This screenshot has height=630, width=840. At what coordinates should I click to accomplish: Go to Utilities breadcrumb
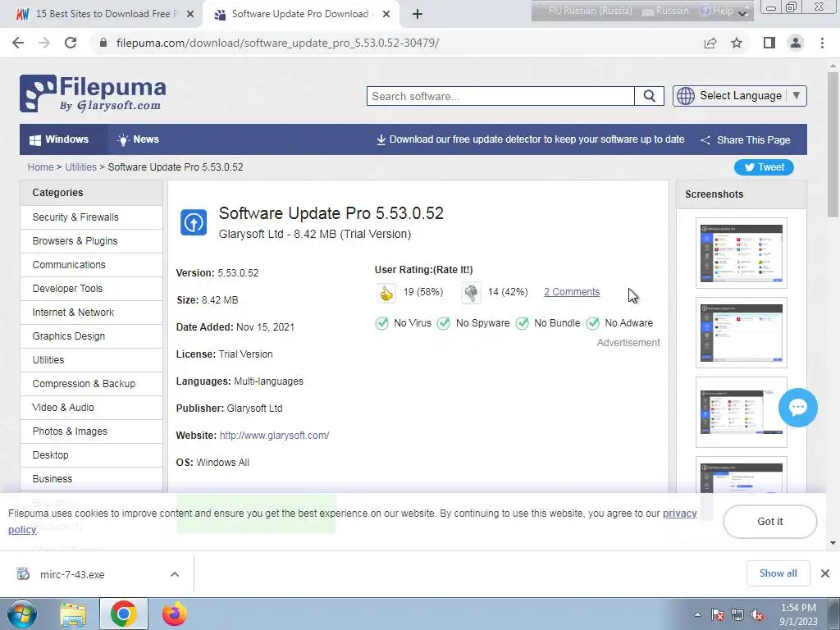[81, 167]
